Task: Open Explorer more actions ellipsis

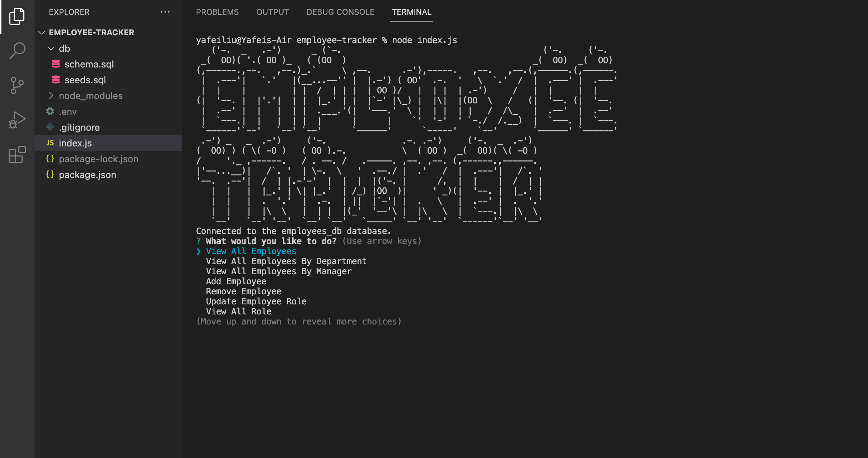Action: (x=165, y=12)
